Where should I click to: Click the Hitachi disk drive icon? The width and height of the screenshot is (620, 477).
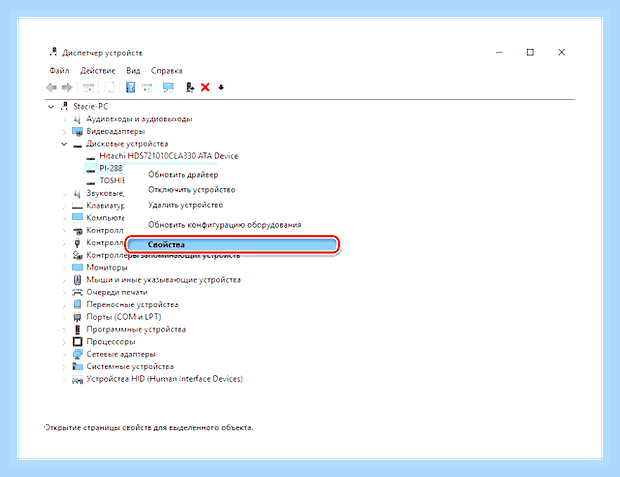[x=91, y=157]
